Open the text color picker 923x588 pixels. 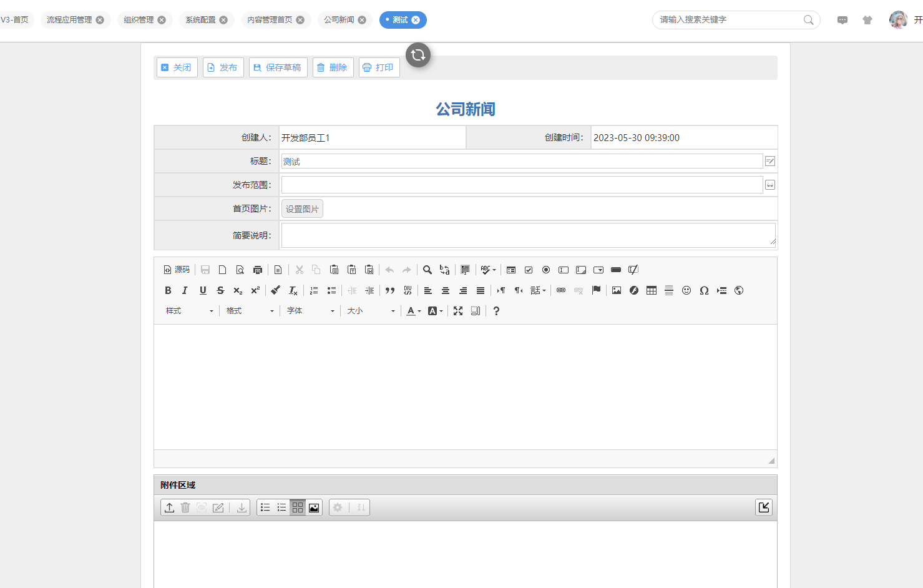pos(413,311)
